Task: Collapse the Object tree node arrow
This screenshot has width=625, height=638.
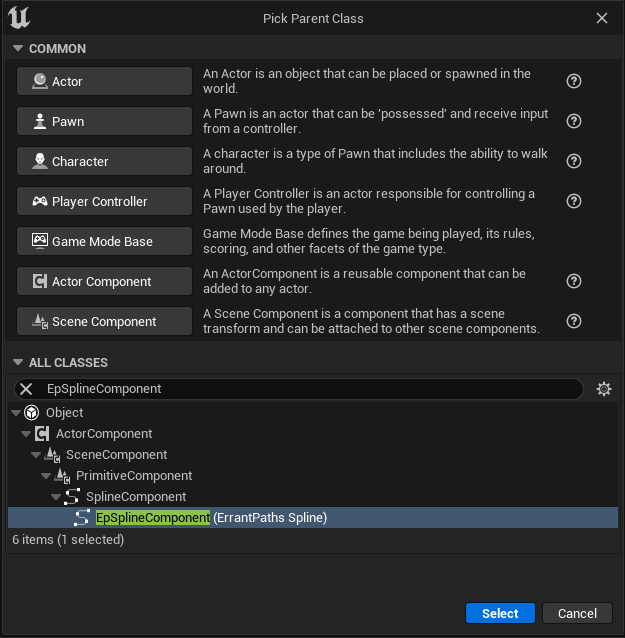Action: coord(15,413)
